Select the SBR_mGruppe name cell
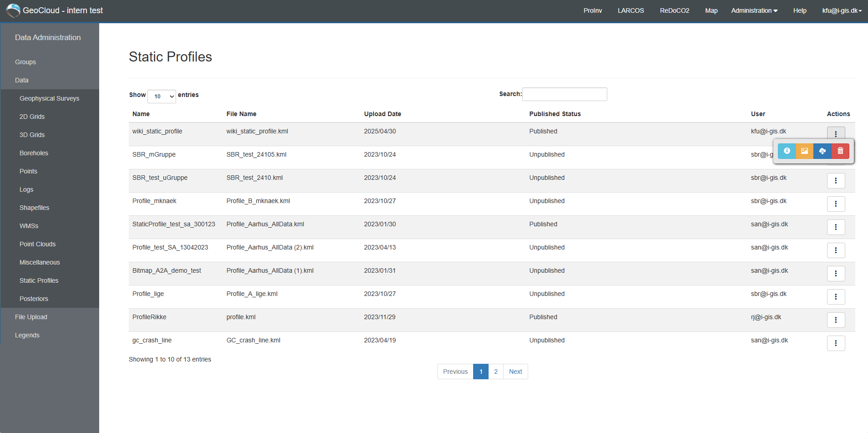This screenshot has width=868, height=433. click(x=154, y=154)
